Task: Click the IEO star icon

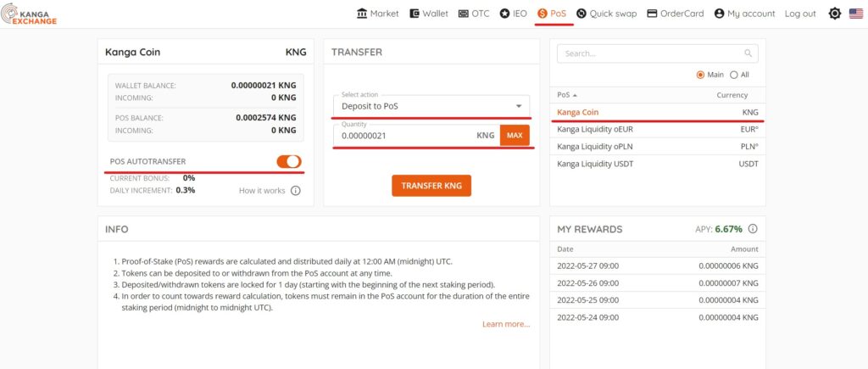Action: point(504,14)
